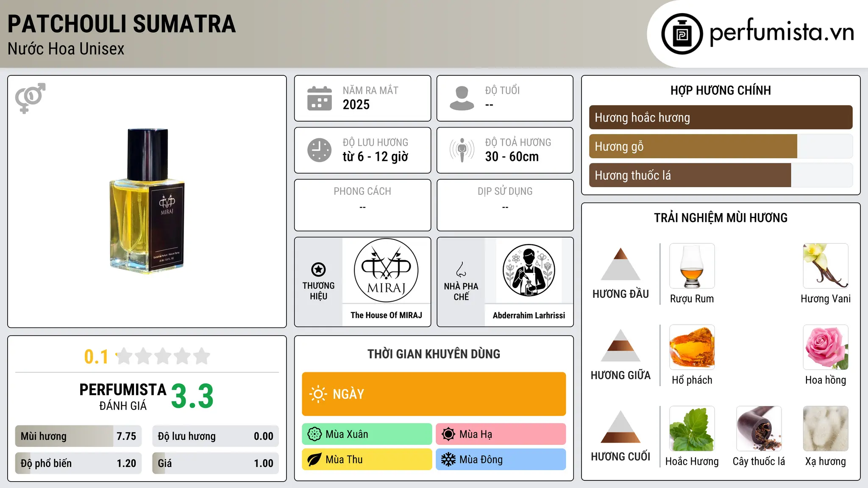Click the 0.1 user rating number

(96, 357)
